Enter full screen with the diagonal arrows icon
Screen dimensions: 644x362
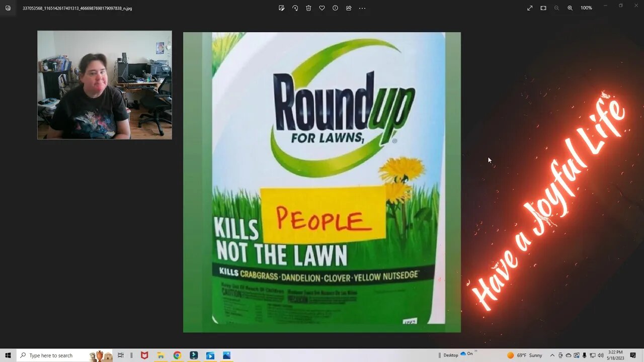[530, 8]
